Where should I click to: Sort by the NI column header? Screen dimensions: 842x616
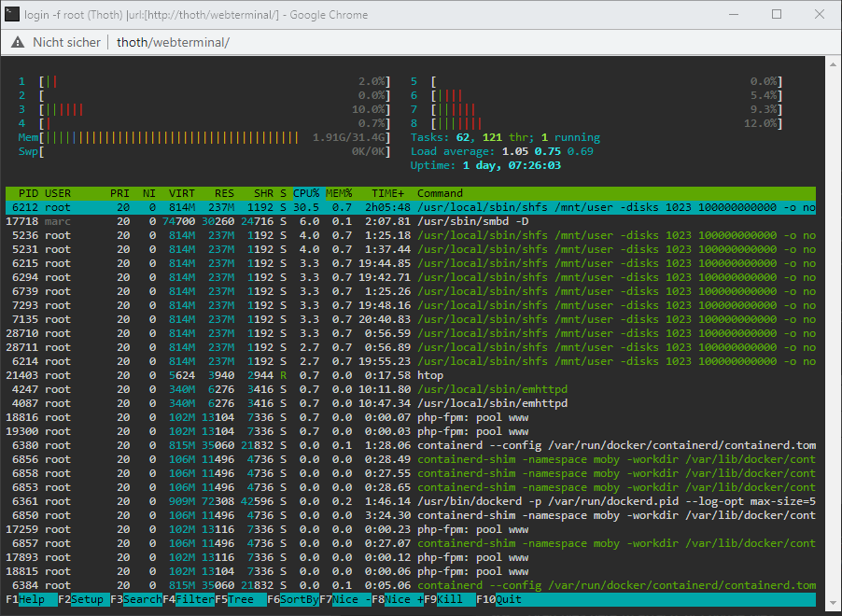click(148, 193)
